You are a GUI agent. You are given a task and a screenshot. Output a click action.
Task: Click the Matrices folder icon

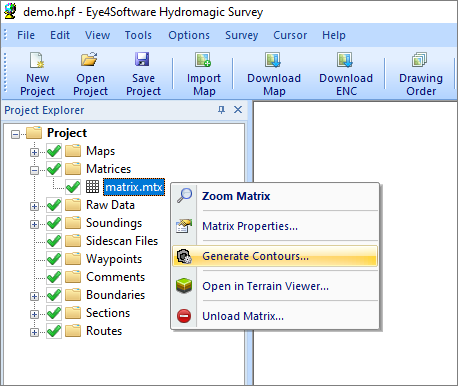[x=73, y=169]
